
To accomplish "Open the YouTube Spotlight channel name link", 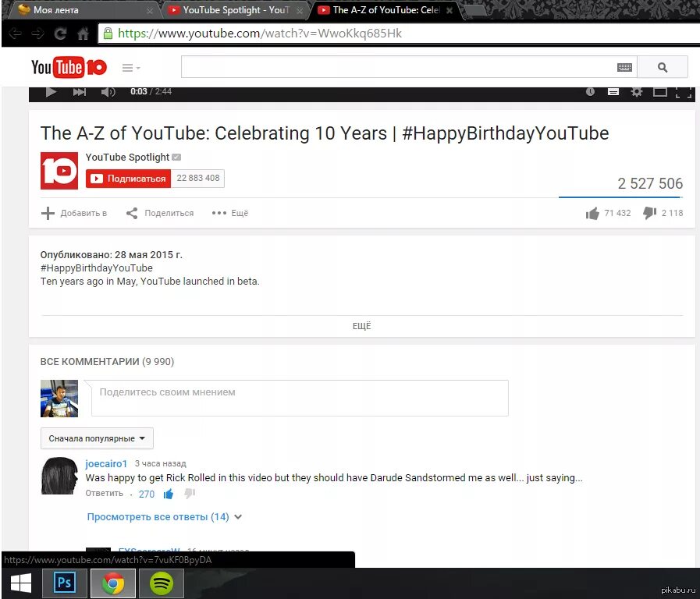I will click(x=127, y=157).
